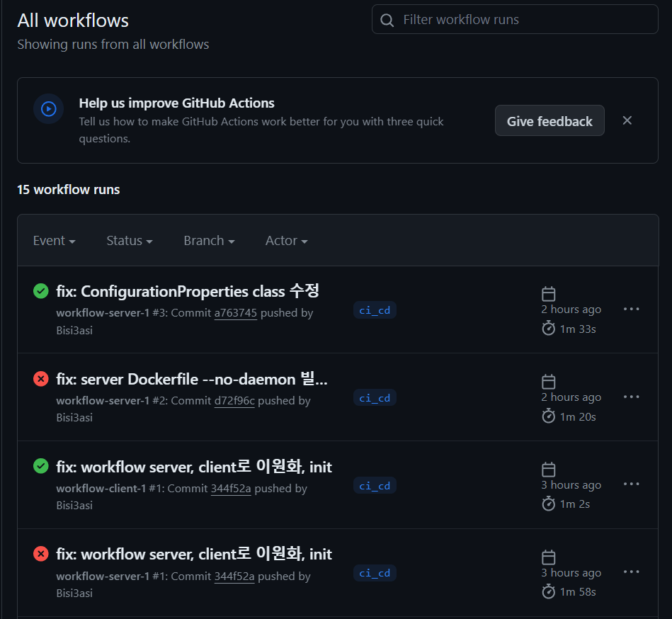The width and height of the screenshot is (672, 619).
Task: Click the magnifying glass in the filter bar
Action: (x=387, y=19)
